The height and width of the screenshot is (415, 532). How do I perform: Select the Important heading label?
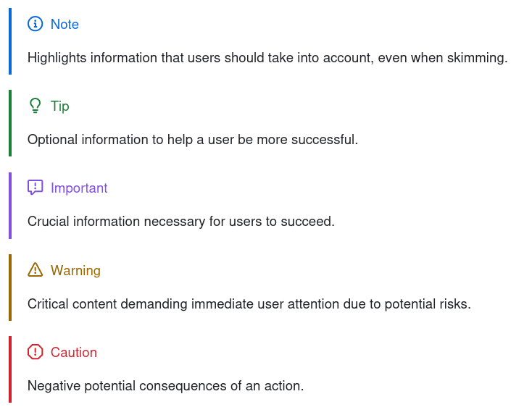pos(79,188)
